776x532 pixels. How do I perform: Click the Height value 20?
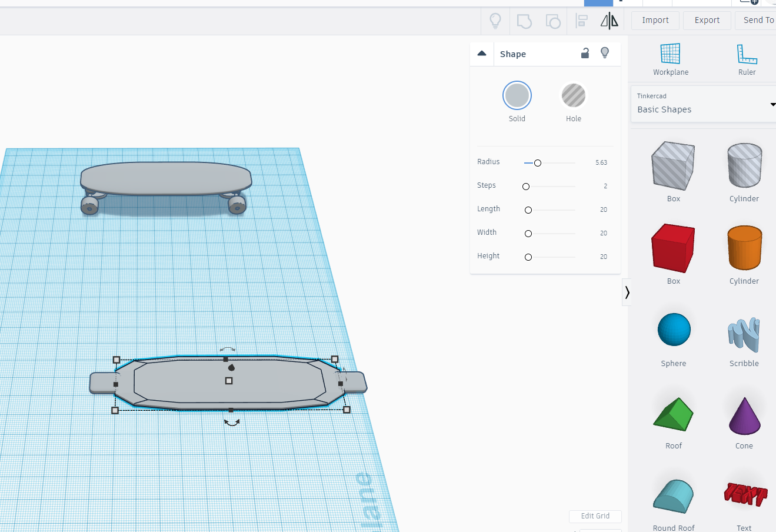point(604,257)
